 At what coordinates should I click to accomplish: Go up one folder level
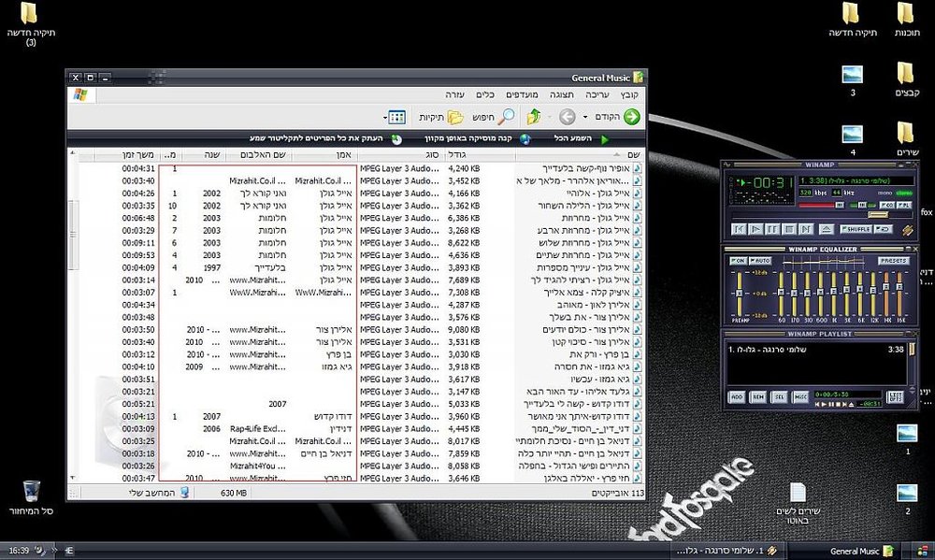[534, 117]
